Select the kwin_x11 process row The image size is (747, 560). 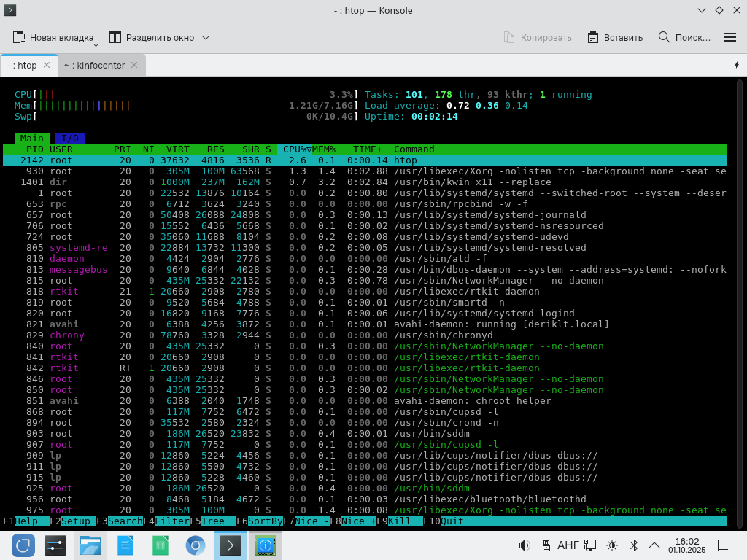[365, 182]
